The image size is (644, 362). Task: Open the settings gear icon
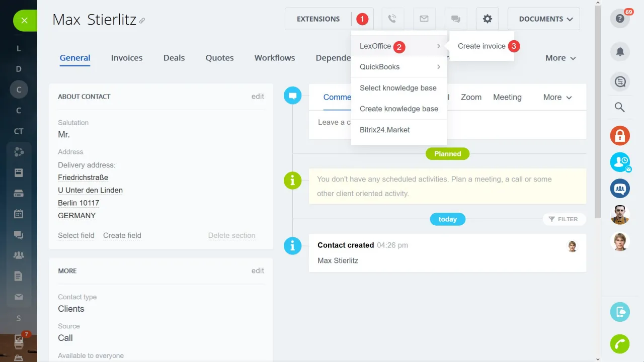pos(487,19)
